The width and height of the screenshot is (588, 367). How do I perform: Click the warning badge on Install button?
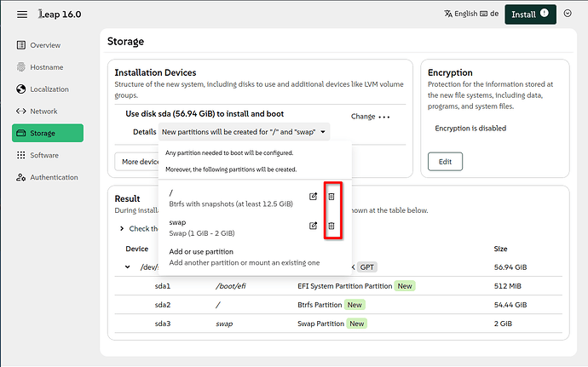point(545,13)
